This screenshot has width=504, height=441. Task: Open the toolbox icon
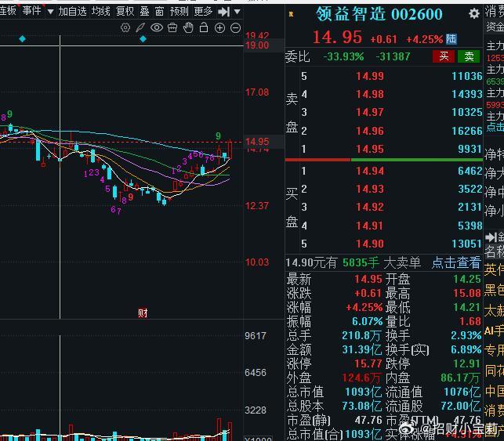pos(172,28)
